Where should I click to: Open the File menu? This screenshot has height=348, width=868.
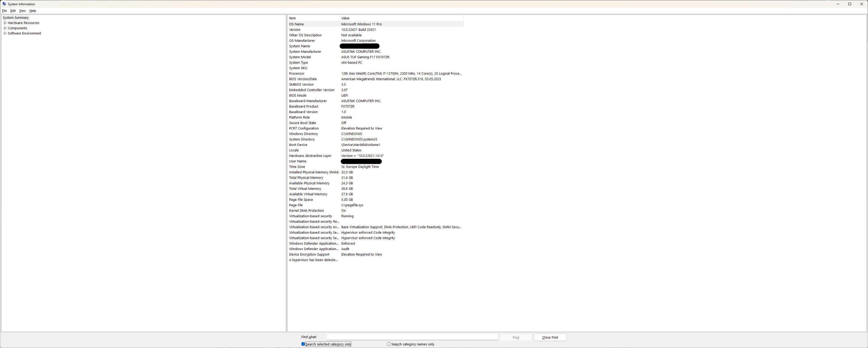4,11
